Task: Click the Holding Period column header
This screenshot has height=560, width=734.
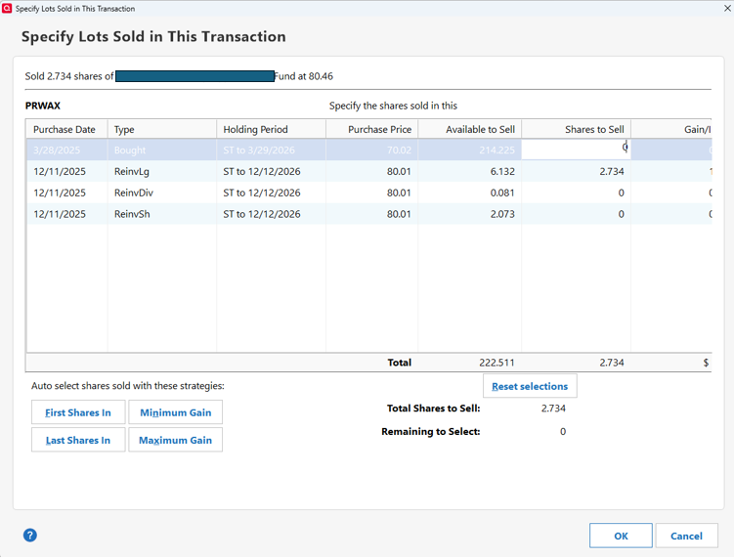Action: pos(255,129)
